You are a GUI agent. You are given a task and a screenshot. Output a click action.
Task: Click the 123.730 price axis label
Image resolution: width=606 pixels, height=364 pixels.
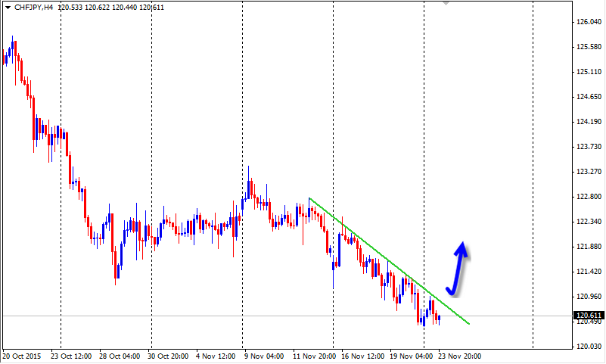(589, 147)
